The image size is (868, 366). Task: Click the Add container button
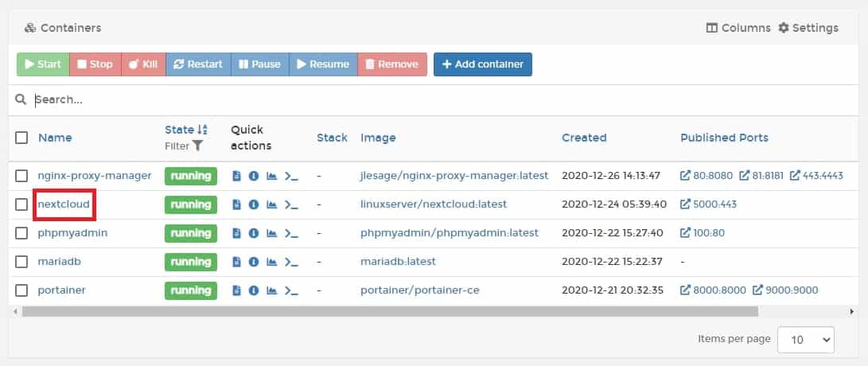483,64
